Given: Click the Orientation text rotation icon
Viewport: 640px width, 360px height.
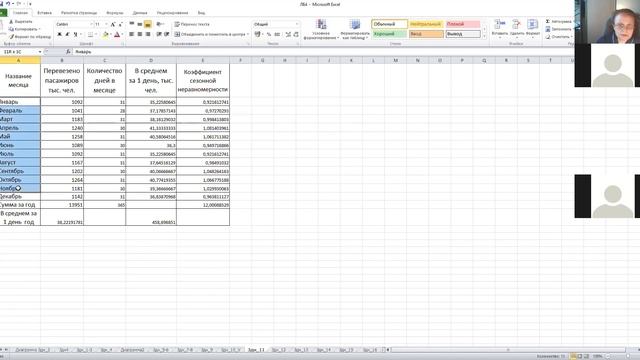Looking at the screenshot, I should coord(159,24).
